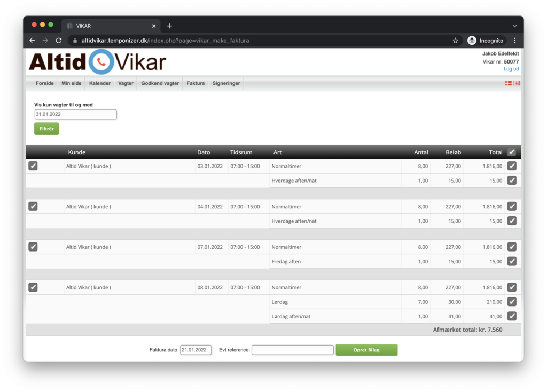Close the VIKAR browser tab
Image resolution: width=547 pixels, height=392 pixels.
[x=154, y=26]
